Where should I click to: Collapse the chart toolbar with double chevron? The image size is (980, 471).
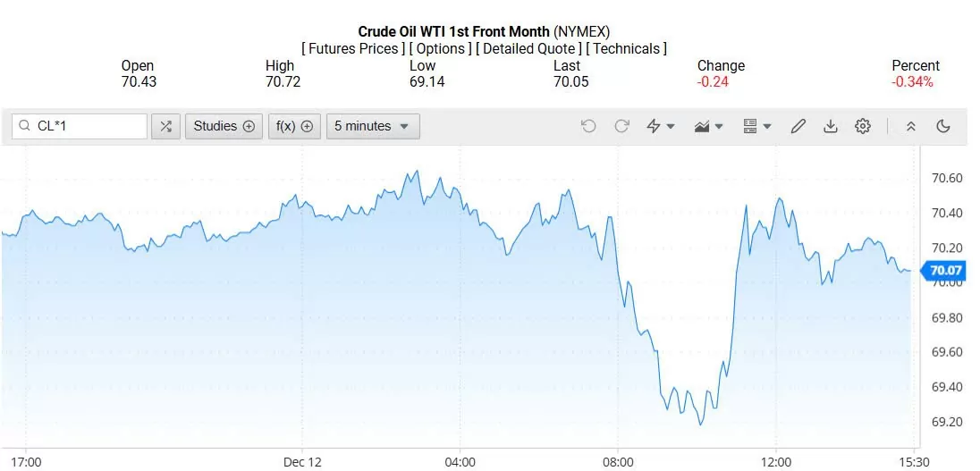(x=910, y=126)
